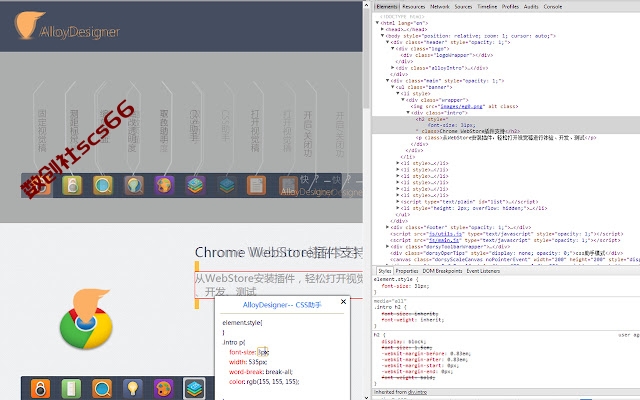
Task: Expand the head node
Action: pos(382,29)
